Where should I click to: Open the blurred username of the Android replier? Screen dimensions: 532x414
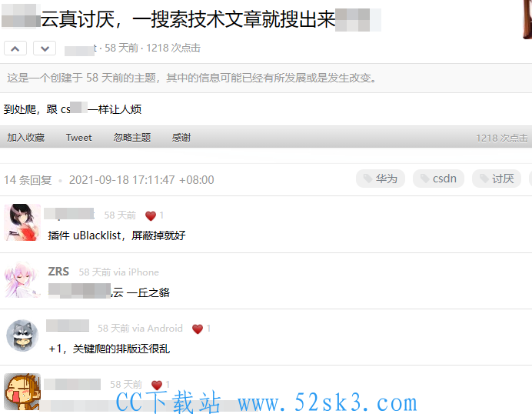tap(68, 326)
